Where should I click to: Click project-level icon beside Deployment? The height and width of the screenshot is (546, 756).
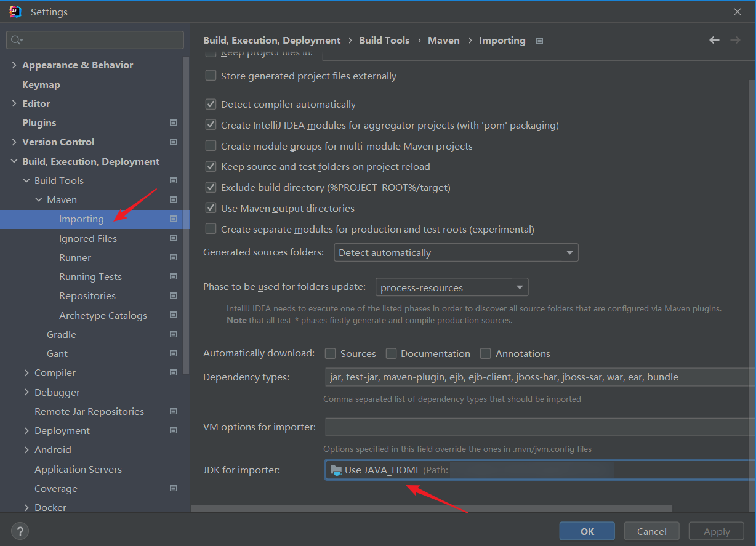pos(173,430)
